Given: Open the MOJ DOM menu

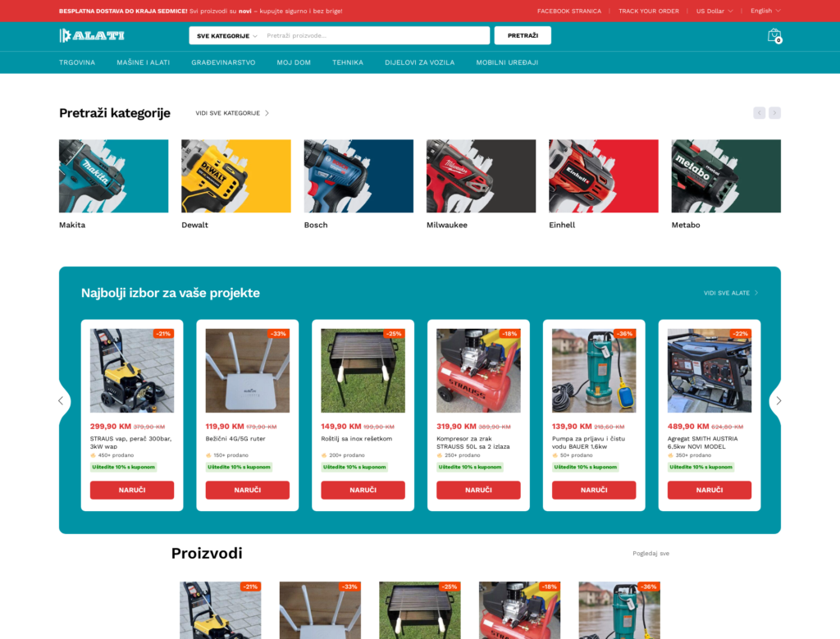Looking at the screenshot, I should (x=294, y=62).
